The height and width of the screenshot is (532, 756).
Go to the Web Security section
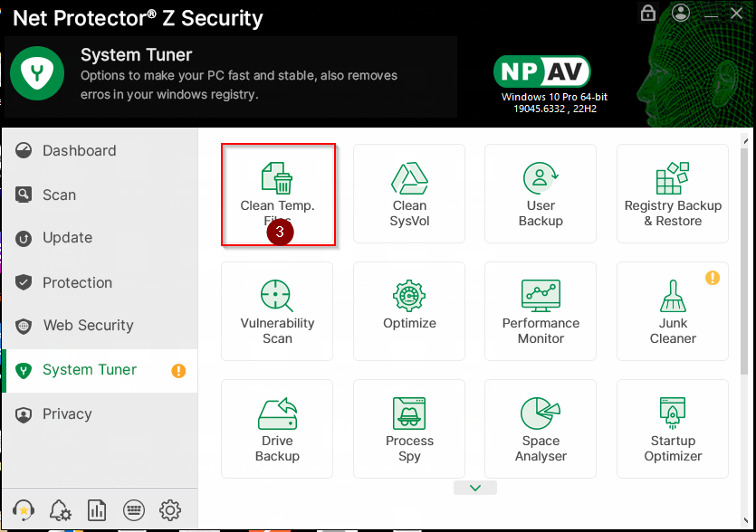[88, 326]
